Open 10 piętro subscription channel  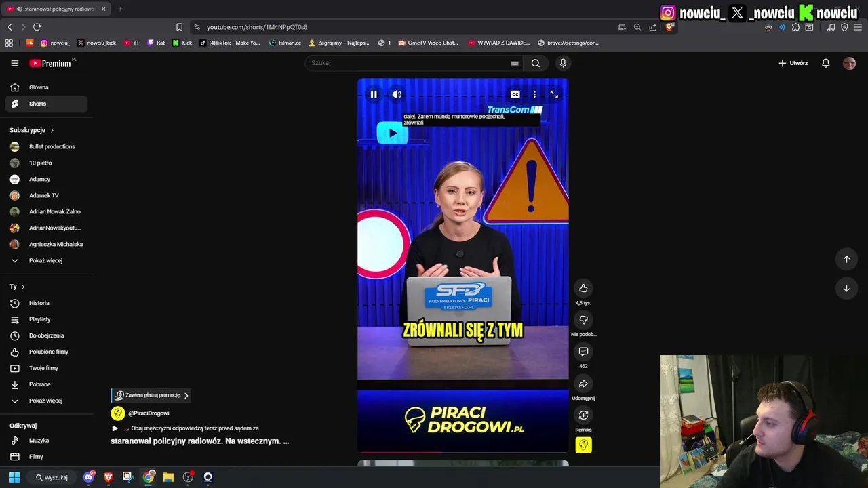46,163
